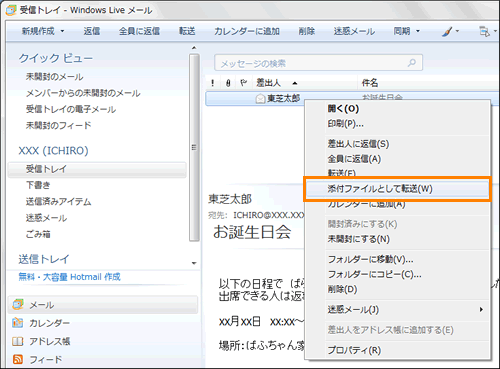Click the 件名 column header
The height and width of the screenshot is (369, 500).
click(x=370, y=83)
